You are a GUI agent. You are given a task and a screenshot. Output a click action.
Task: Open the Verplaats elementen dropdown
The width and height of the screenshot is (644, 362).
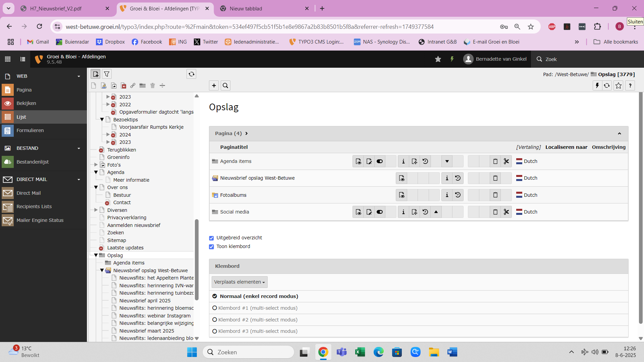pos(239,282)
